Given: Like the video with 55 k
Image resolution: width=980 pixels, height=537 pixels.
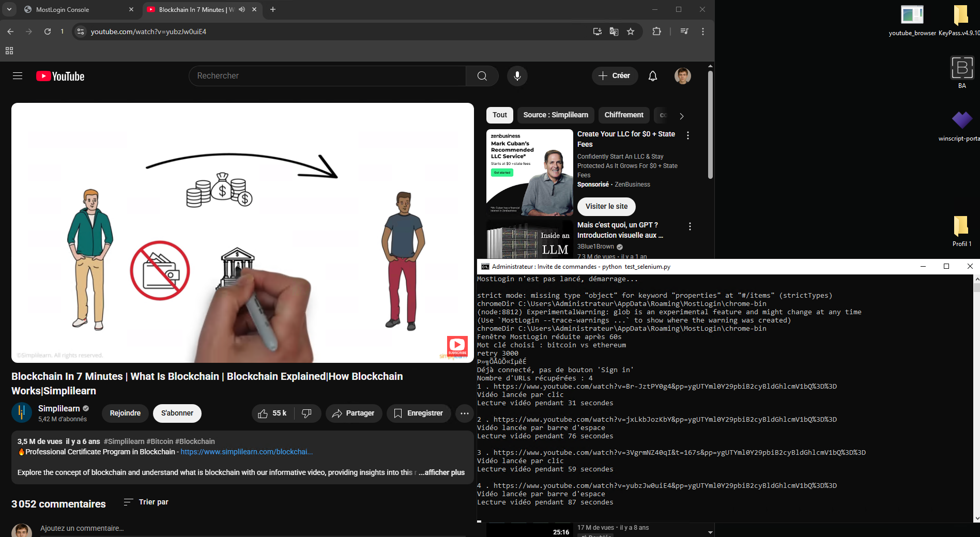Looking at the screenshot, I should [272, 413].
